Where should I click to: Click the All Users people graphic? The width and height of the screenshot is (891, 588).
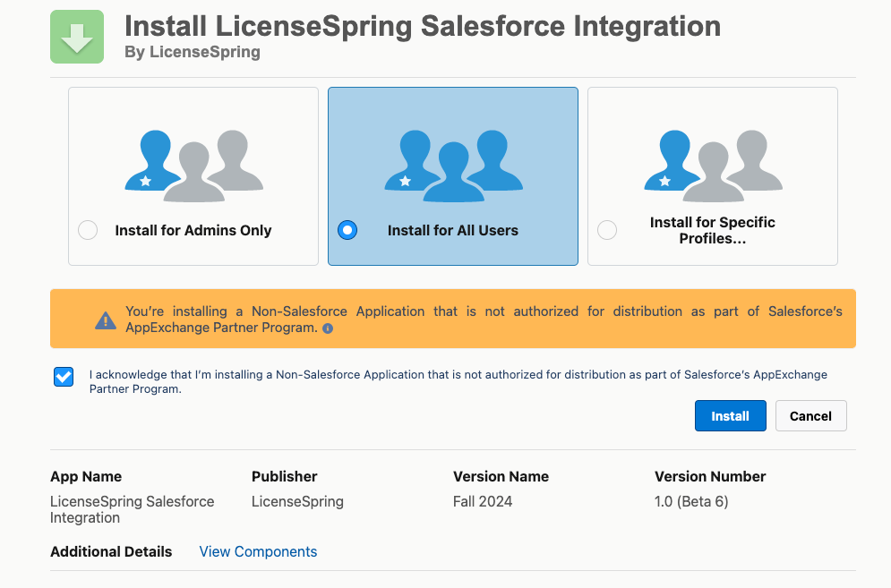(453, 166)
